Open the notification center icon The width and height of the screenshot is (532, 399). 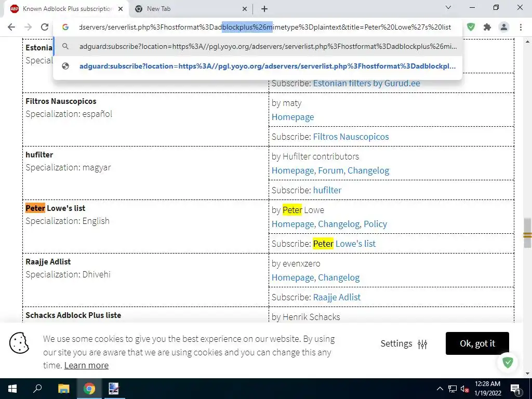pyautogui.click(x=515, y=389)
